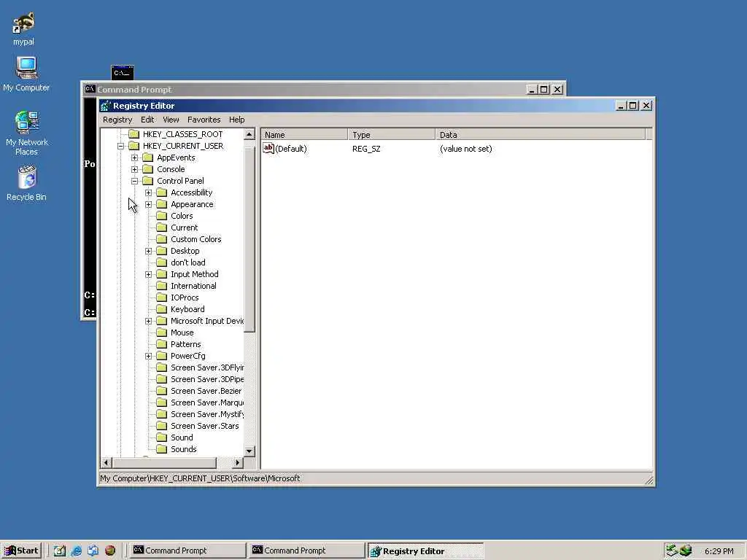747x560 pixels.
Task: Collapse the Control Panel tree node
Action: pos(134,181)
